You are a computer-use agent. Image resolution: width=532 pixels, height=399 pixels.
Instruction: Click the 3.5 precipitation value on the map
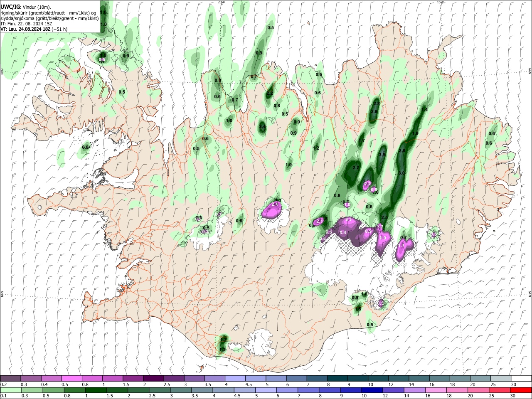click(x=382, y=155)
